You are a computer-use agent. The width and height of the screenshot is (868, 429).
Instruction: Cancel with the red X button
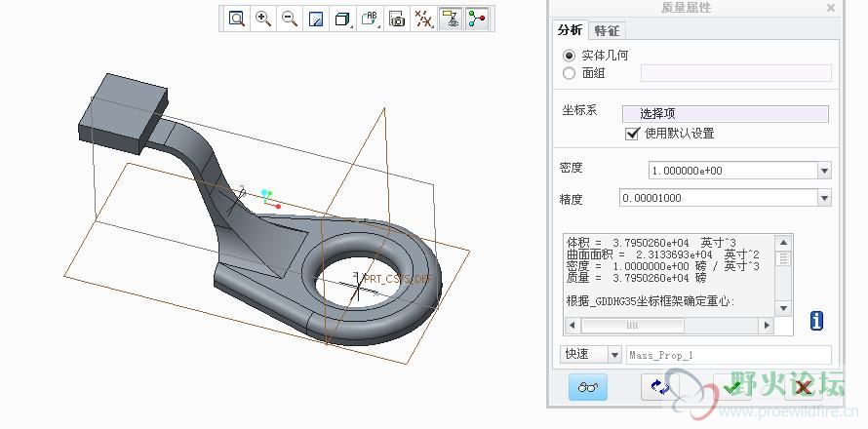(x=804, y=387)
